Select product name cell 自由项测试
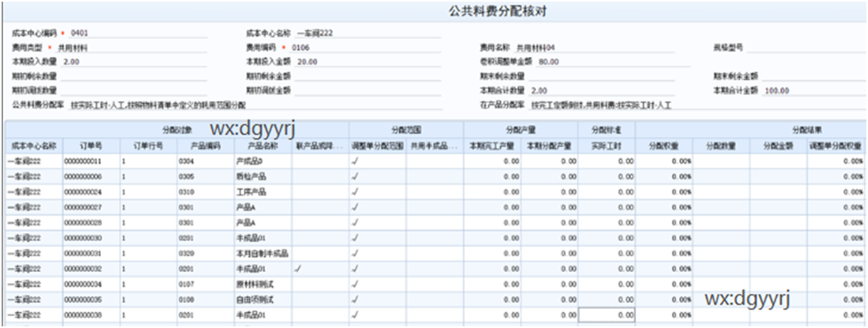This screenshot has height=328, width=868. 263,300
